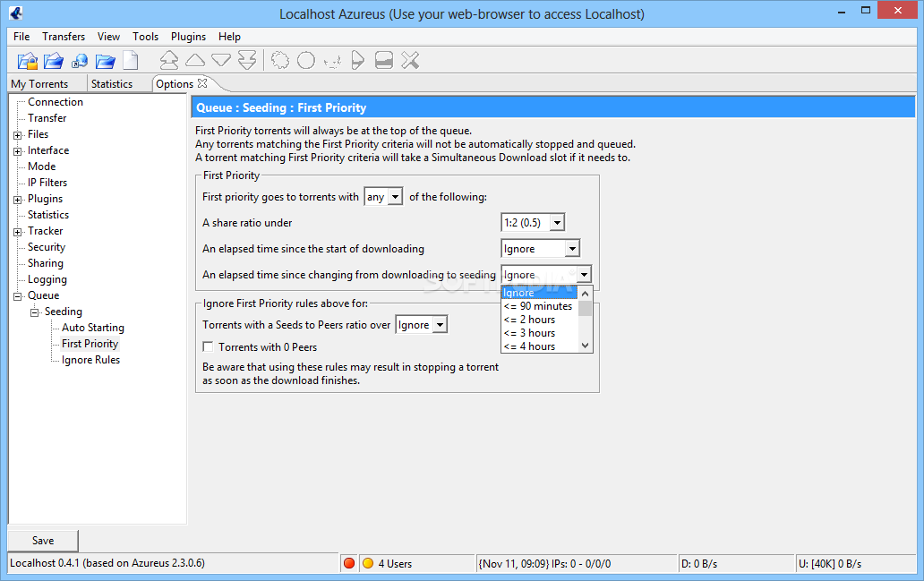Expand the Tracker tree node

click(x=18, y=232)
